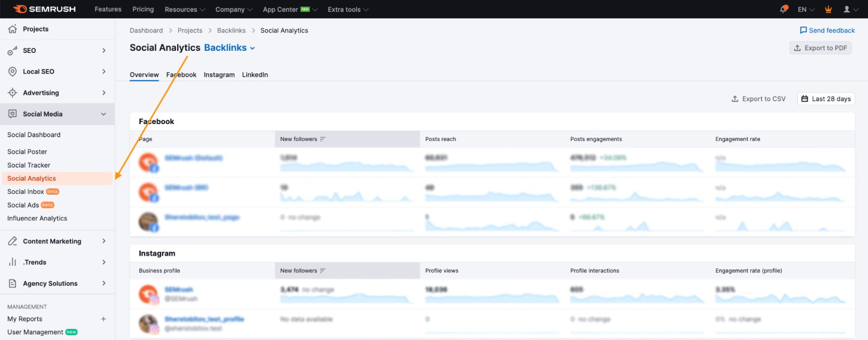This screenshot has width=868, height=340.
Task: Click the Export to CSV button
Action: (x=759, y=99)
